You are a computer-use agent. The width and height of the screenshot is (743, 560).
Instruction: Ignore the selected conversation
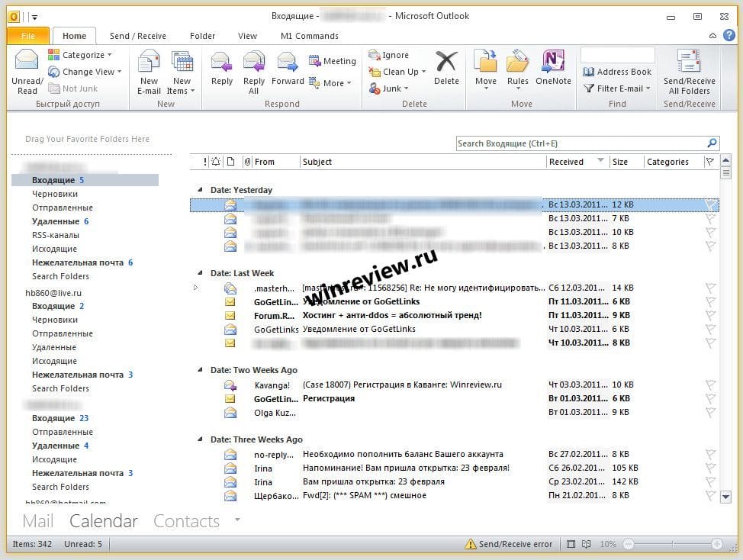click(388, 55)
